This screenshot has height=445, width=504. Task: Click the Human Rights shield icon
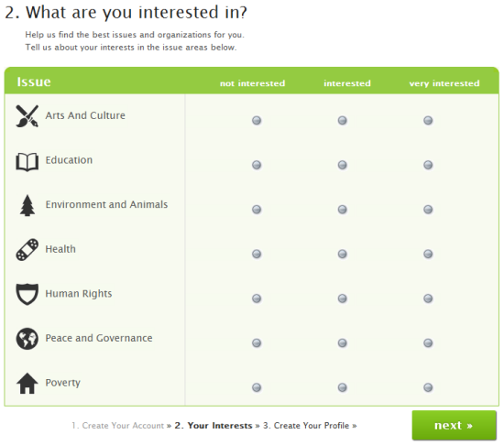27,294
